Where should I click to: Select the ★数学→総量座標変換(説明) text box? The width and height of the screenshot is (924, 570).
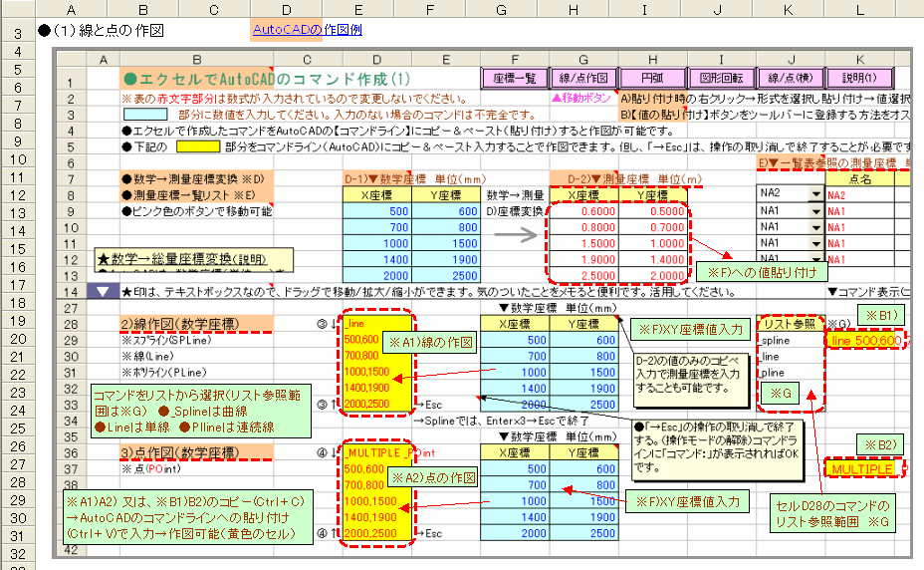coord(194,260)
